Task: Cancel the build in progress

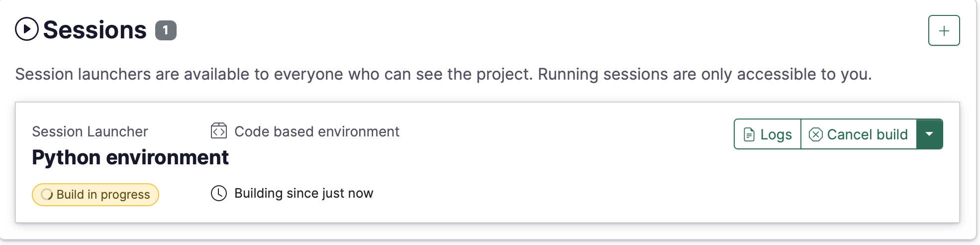Action: [859, 134]
